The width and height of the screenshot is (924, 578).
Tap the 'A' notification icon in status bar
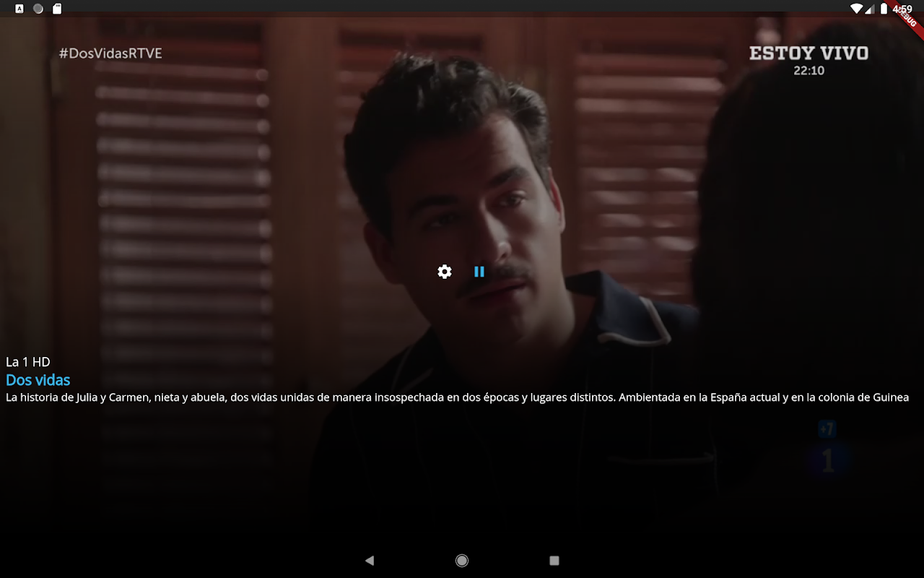[19, 9]
